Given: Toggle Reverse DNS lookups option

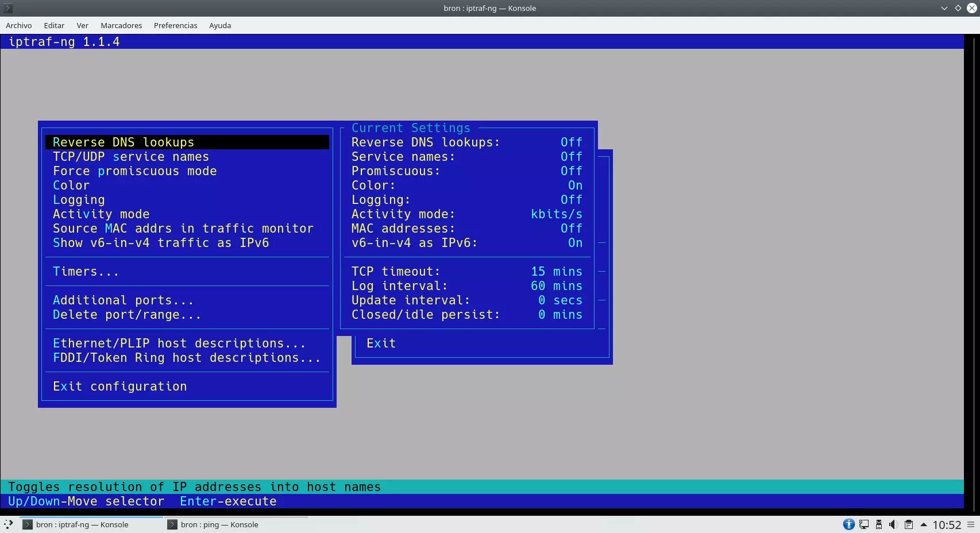Looking at the screenshot, I should click(x=124, y=142).
